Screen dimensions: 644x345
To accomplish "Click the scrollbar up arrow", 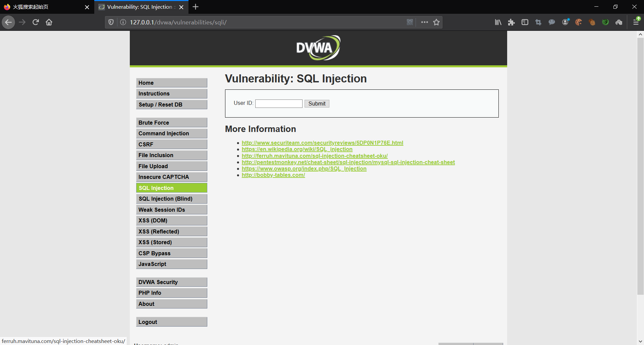I will (x=640, y=34).
